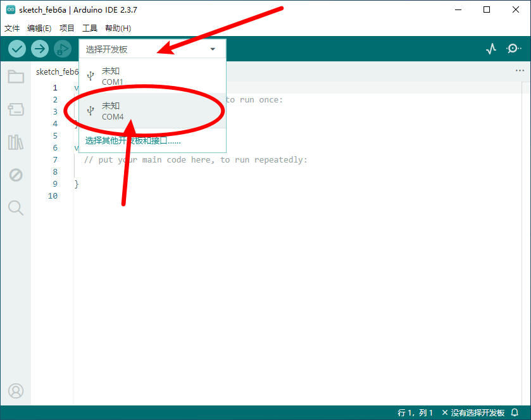Open the Serial Plotter waveform icon
This screenshot has height=420, width=531.
491,49
